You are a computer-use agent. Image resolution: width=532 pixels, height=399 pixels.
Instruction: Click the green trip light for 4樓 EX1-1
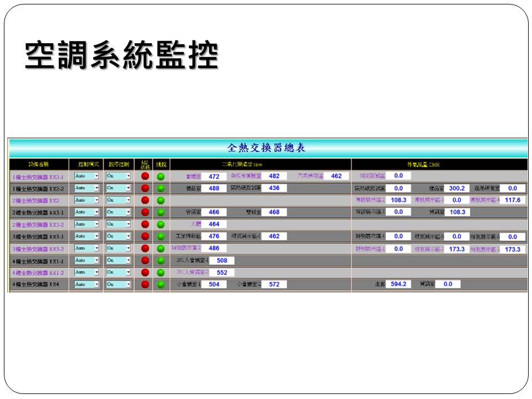tap(161, 260)
